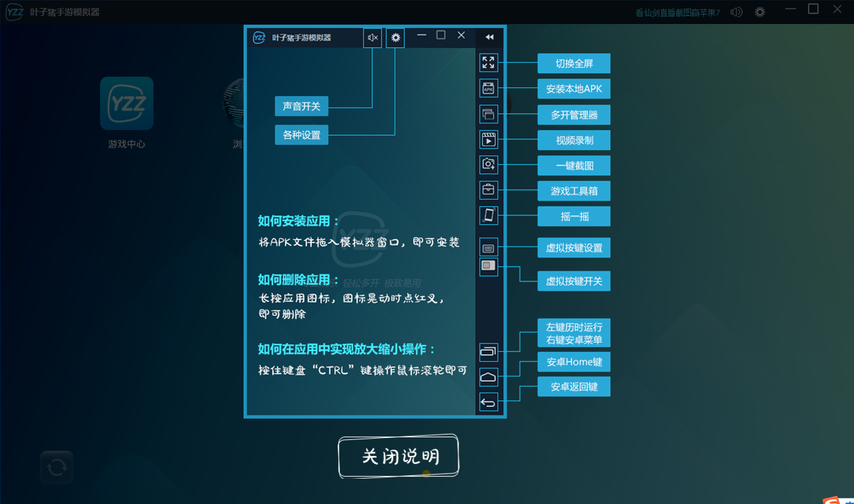Collapse the sidebar with the double-arrow chevron
The height and width of the screenshot is (504, 854).
pyautogui.click(x=489, y=37)
